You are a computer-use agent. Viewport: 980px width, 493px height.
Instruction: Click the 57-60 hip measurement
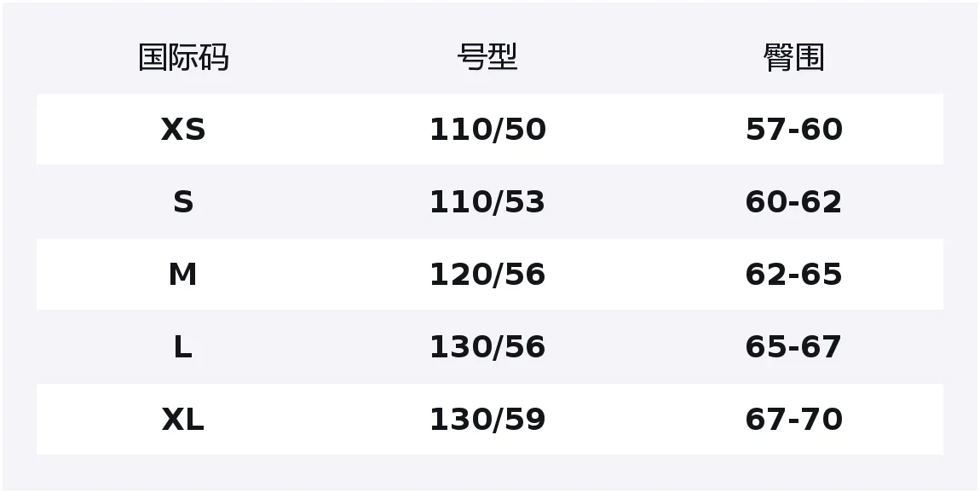[x=793, y=130]
